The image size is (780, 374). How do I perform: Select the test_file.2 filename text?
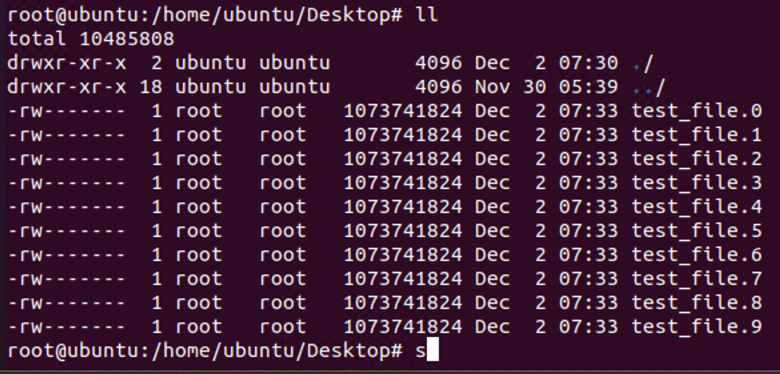coord(697,159)
